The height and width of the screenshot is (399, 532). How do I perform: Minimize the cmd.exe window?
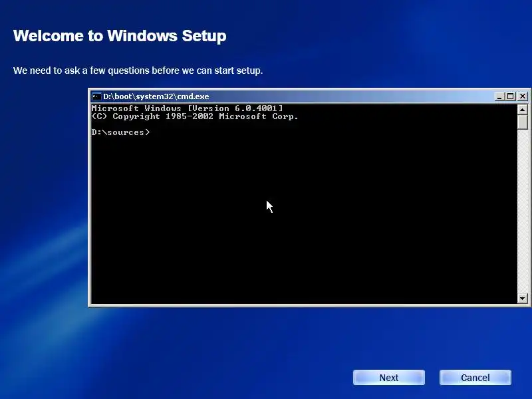pyautogui.click(x=499, y=96)
